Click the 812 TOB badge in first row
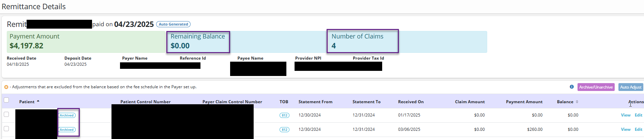 pos(284,115)
